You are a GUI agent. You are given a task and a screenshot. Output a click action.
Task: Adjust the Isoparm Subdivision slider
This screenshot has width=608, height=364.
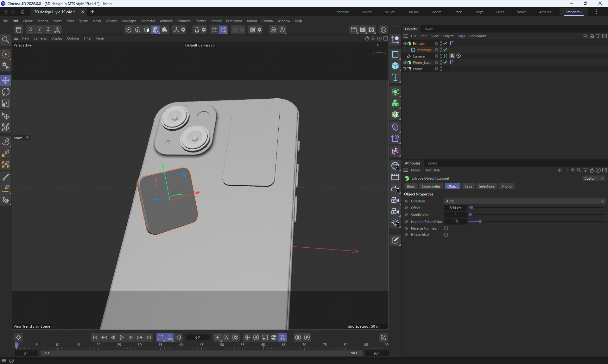[x=480, y=222]
